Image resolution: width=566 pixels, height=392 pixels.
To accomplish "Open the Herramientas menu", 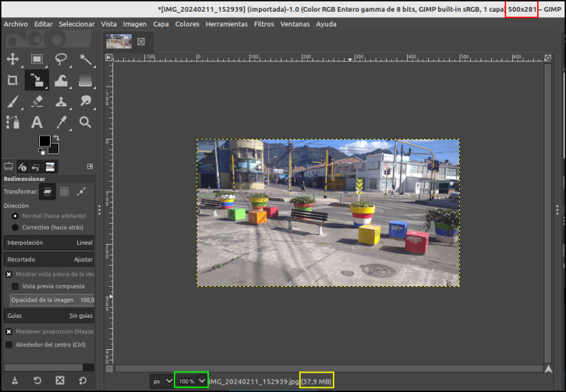I will click(226, 24).
